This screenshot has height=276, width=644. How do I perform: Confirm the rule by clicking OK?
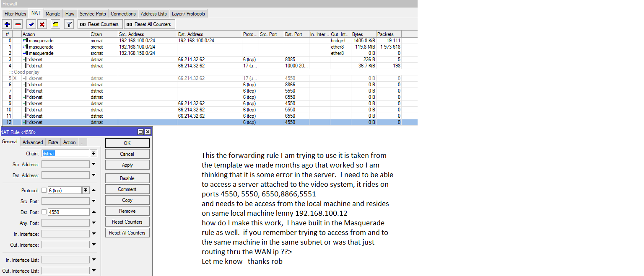click(127, 142)
